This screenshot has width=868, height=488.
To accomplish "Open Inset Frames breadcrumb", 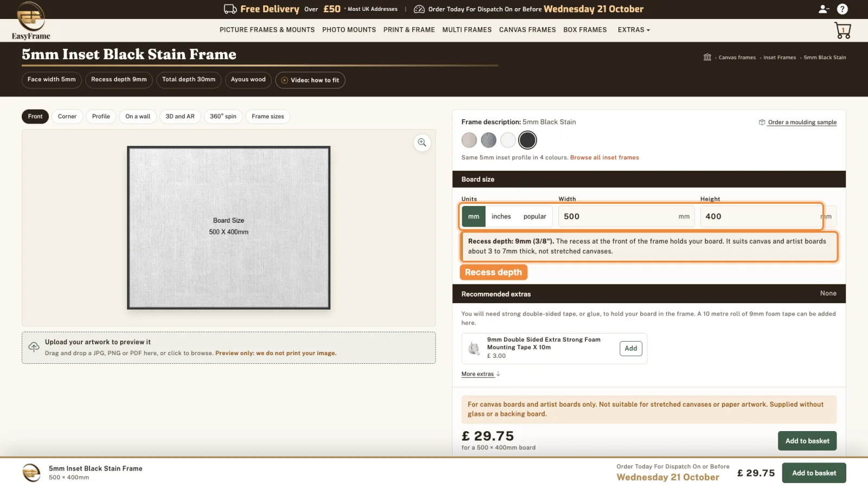I will click(780, 57).
